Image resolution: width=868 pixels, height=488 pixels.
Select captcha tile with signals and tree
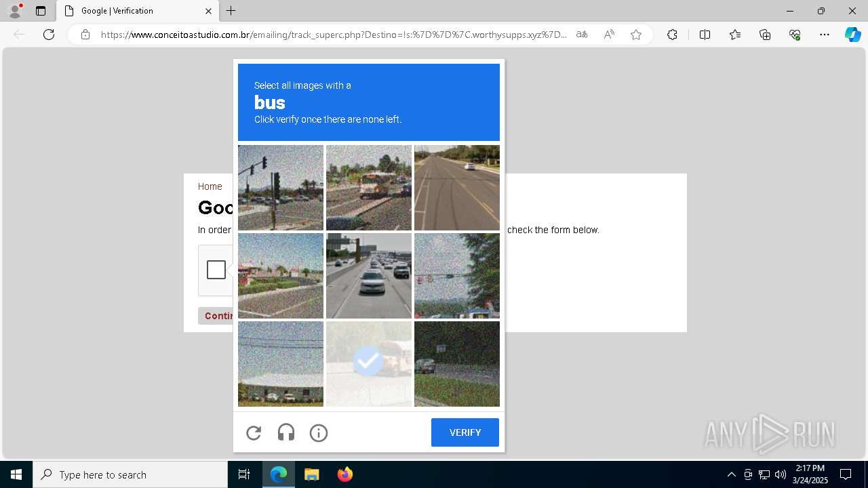(457, 276)
